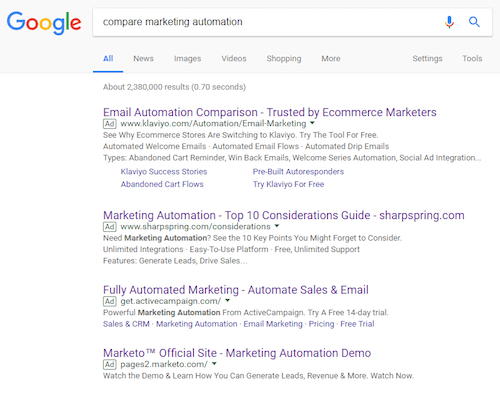Open Try Klaviyo For Free sitelink
Image resolution: width=500 pixels, height=393 pixels.
pyautogui.click(x=288, y=184)
